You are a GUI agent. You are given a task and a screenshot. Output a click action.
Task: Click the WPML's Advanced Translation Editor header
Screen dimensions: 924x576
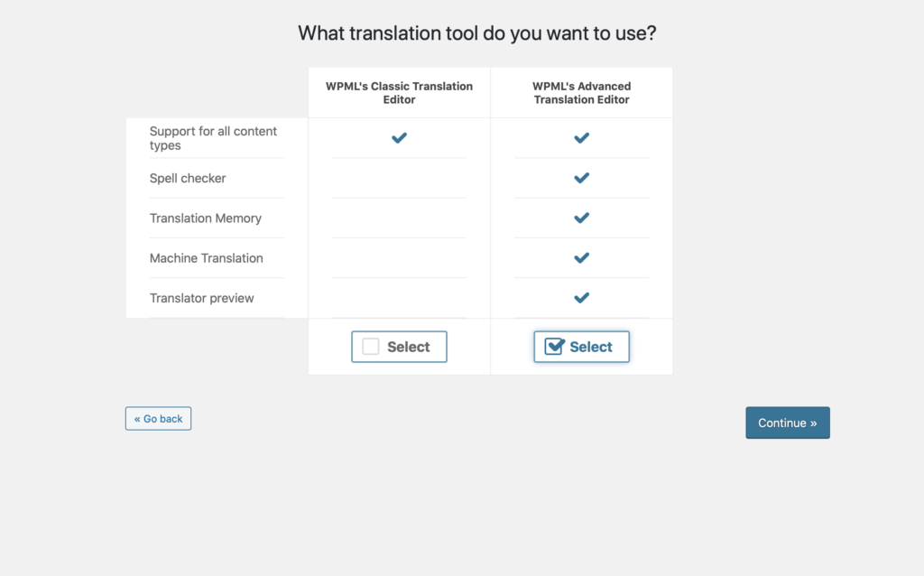[582, 93]
